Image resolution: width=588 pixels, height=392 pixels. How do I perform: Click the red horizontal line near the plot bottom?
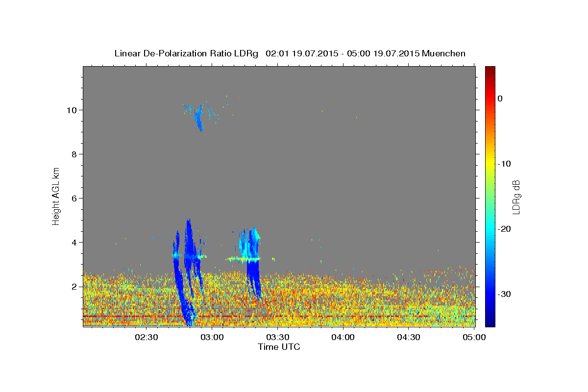click(279, 317)
